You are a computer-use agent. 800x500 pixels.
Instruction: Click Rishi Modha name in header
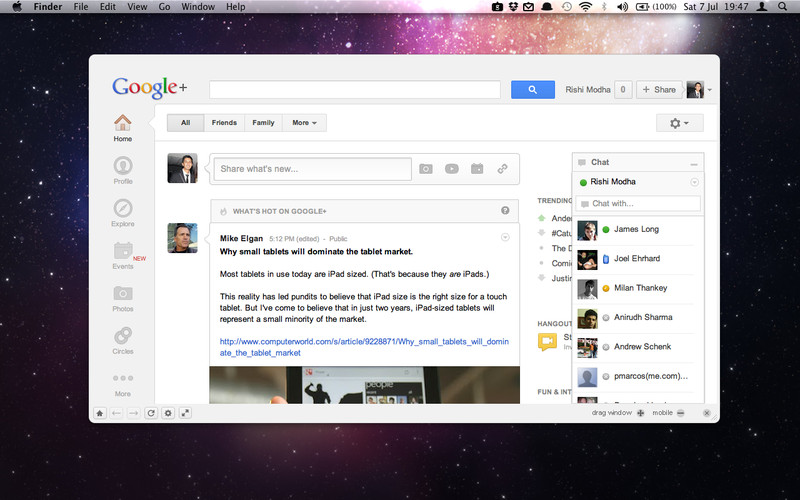coord(588,90)
